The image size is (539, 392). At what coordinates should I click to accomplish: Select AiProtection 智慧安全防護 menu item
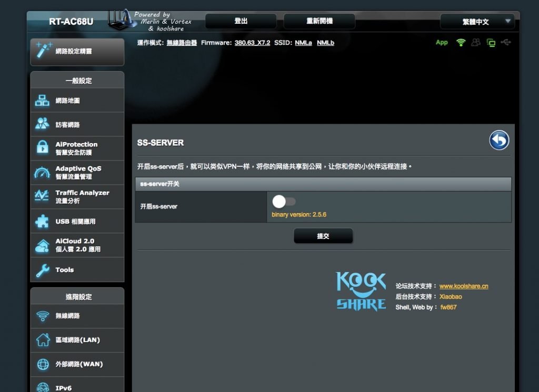point(77,148)
